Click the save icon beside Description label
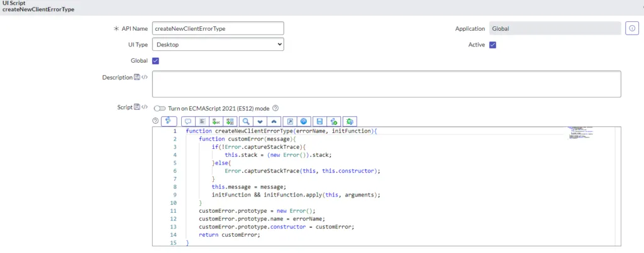Image resolution: width=644 pixels, height=253 pixels. click(137, 77)
